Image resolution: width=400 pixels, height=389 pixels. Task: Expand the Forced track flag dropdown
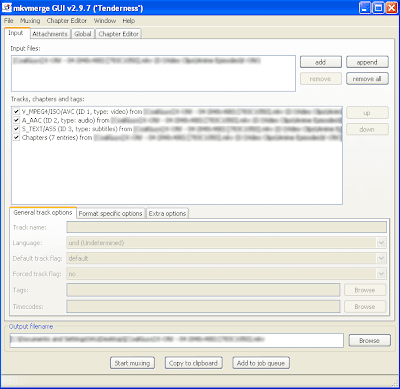click(381, 274)
